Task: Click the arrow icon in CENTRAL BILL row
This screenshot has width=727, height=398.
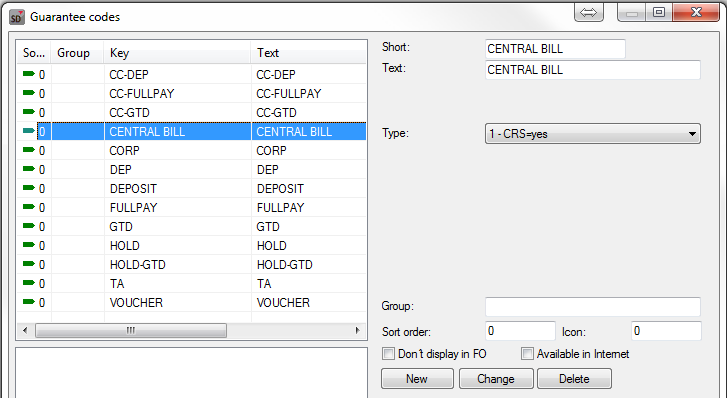Action: (29, 131)
